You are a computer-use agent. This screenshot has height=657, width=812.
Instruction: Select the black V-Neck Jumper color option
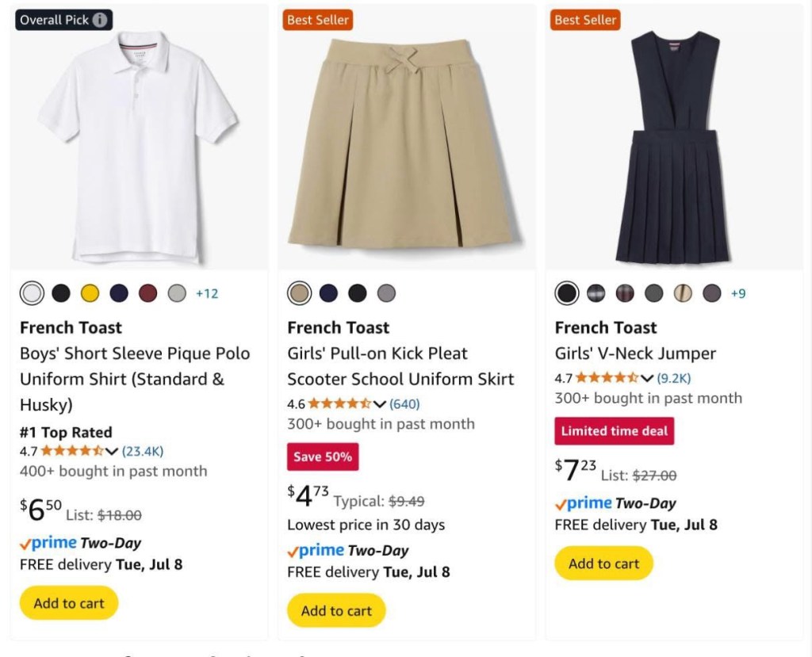point(567,293)
